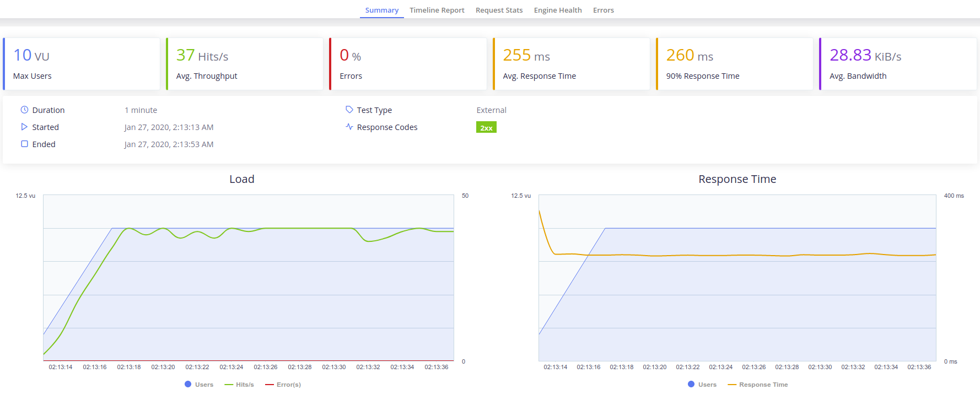Click the Response Codes pulse icon
Image resolution: width=980 pixels, height=400 pixels.
[349, 127]
